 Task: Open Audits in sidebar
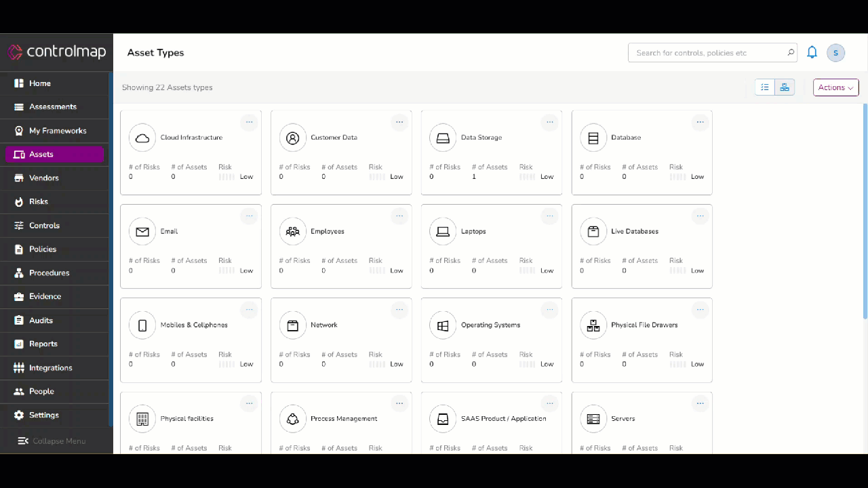[54, 321]
